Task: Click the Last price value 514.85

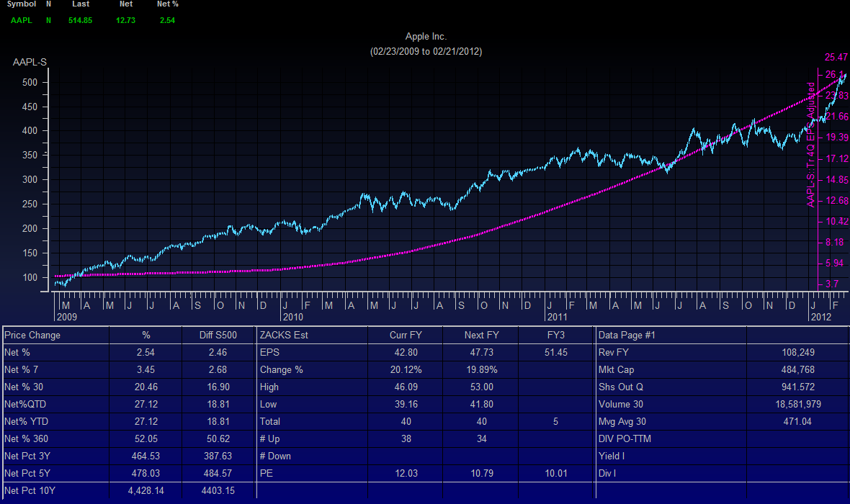Action: pyautogui.click(x=81, y=20)
